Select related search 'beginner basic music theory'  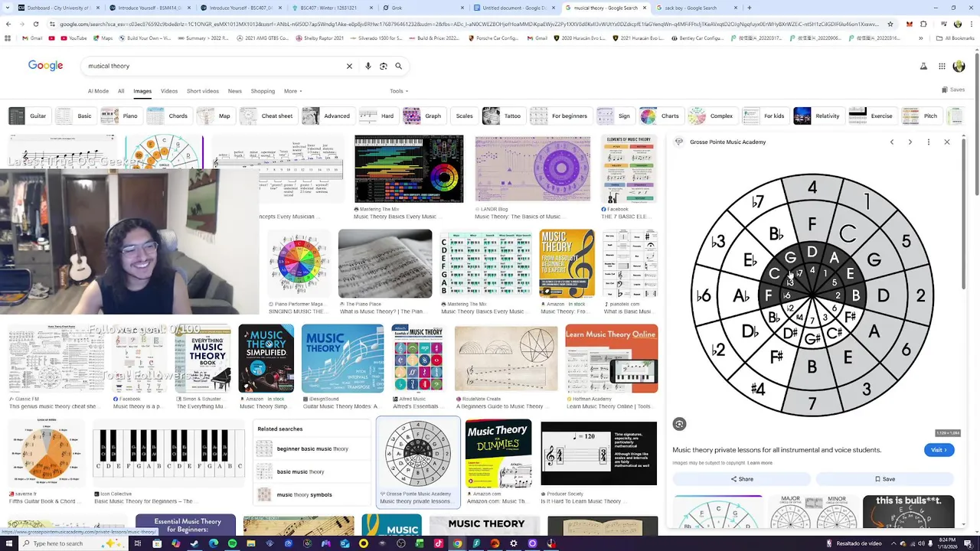coord(312,449)
